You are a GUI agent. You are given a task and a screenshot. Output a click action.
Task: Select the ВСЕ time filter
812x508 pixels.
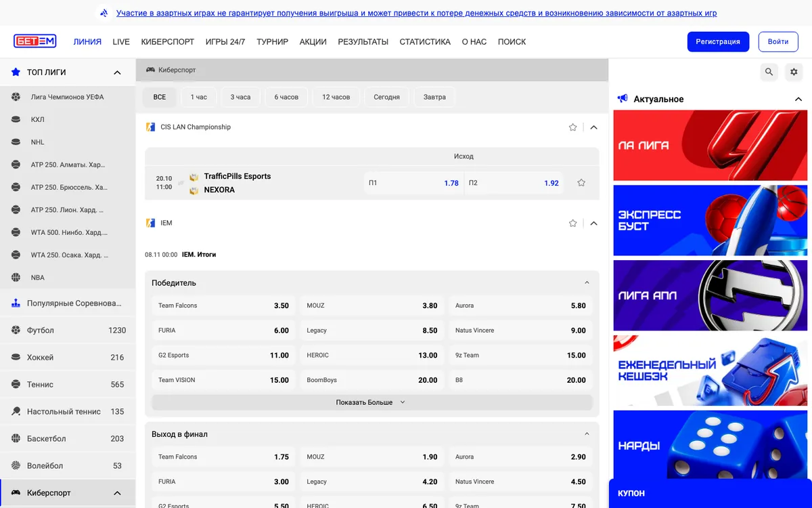pos(160,97)
